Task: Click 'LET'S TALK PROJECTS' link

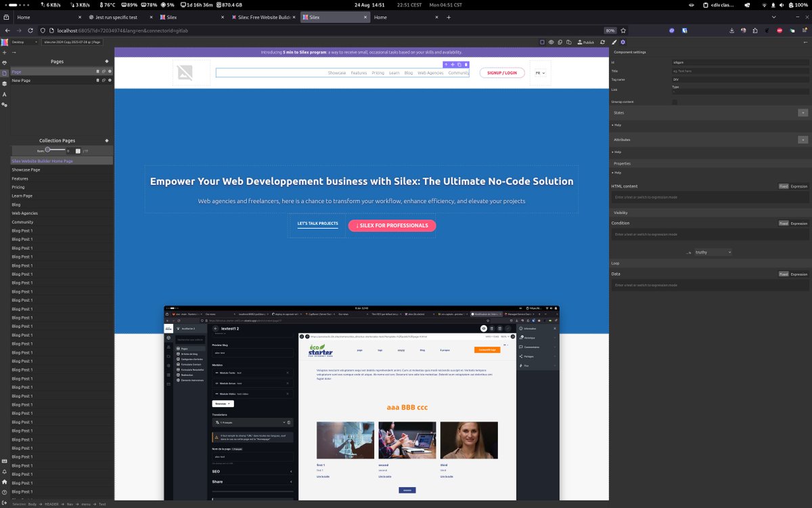Action: point(317,224)
